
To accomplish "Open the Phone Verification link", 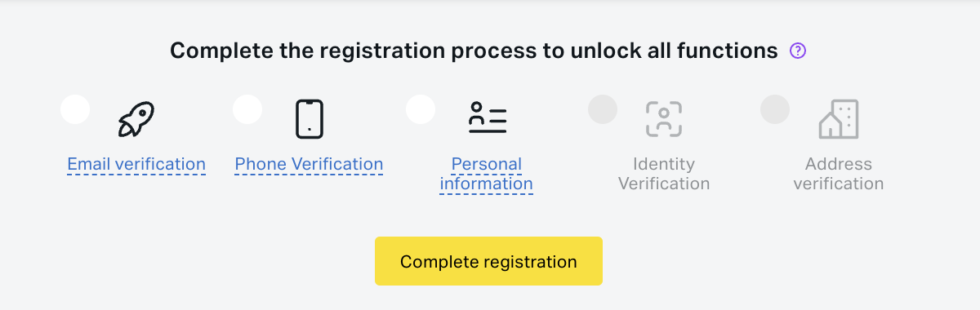I will 309,164.
